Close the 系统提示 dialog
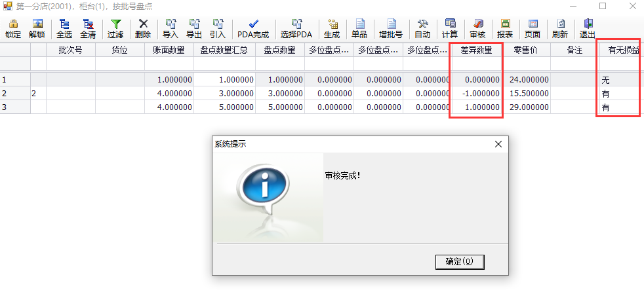Image resolution: width=644 pixels, height=294 pixels. tap(498, 144)
